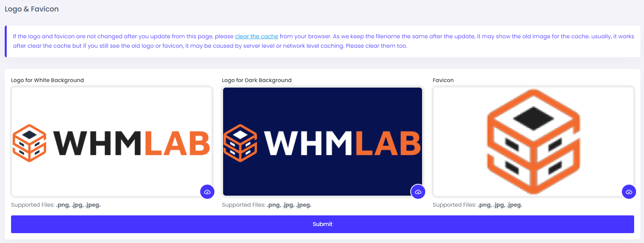Click orange 'LAB' text in white logo
The image size is (644, 243).
(x=177, y=143)
